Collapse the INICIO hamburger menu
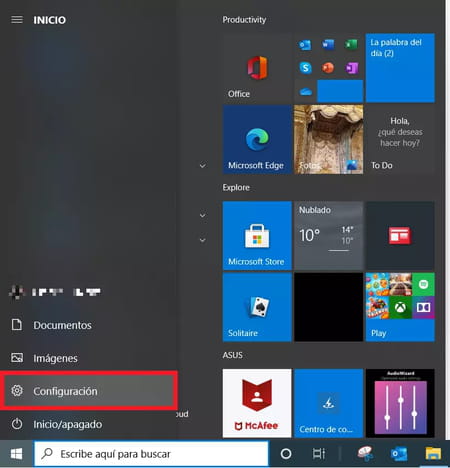Screen dimensions: 450x468 (x=17, y=20)
